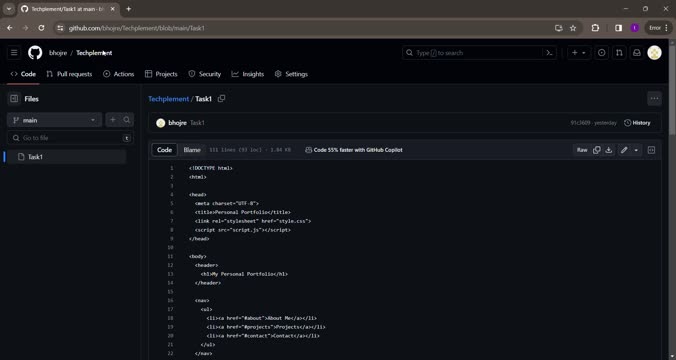View site information icon in address bar
676x360 pixels.
(60, 28)
